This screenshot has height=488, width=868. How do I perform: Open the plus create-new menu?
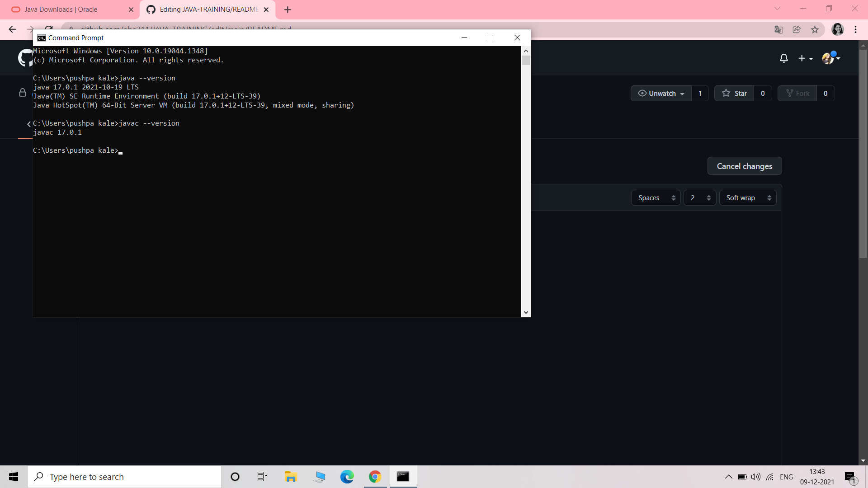805,58
